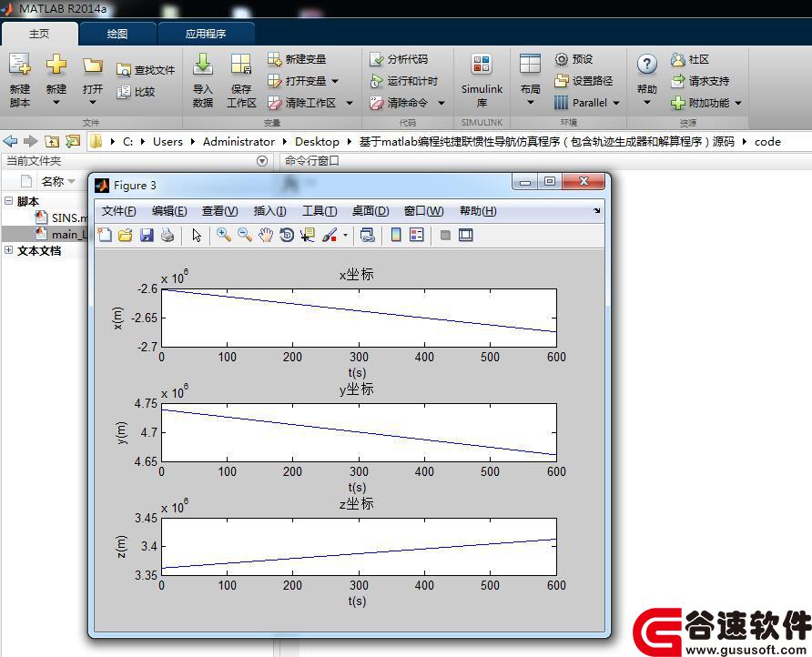Screen dimensions: 812x657
Task: Click Request Support (请求支持)
Action: 700,81
